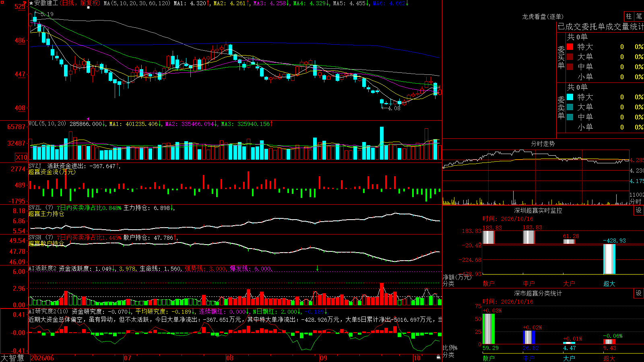
Task: Click the 散户 green bar labeled +0.03%
Action: 489,329
